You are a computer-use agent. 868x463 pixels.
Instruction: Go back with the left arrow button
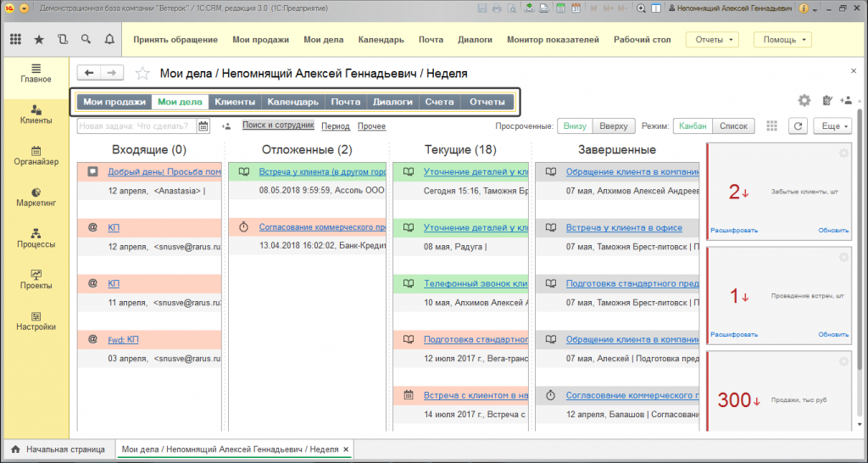pos(88,73)
